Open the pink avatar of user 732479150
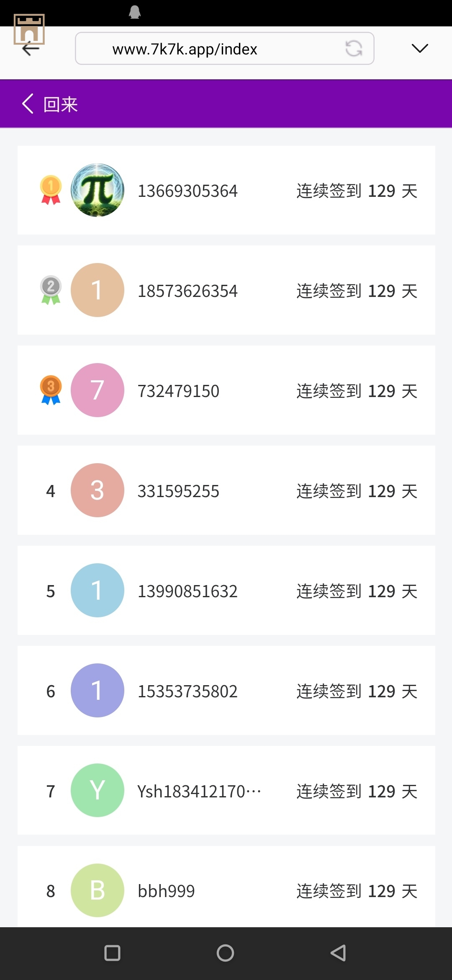Screen dimensions: 452x980 tap(98, 390)
